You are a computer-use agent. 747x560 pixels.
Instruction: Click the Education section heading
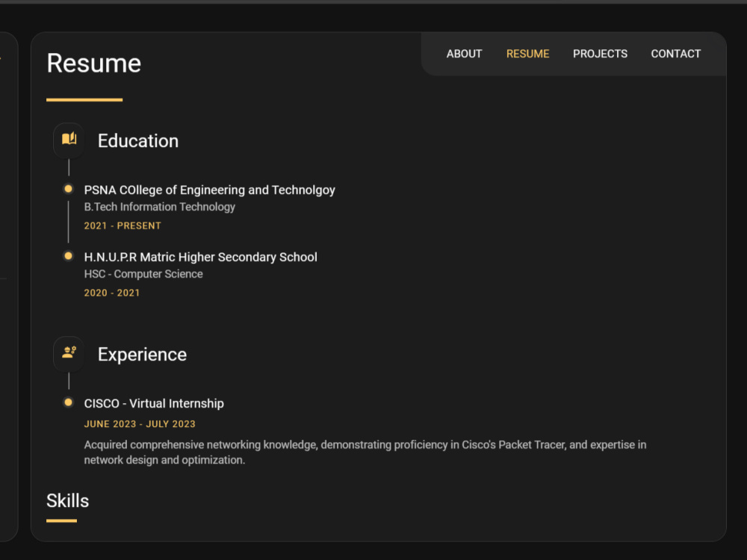pyautogui.click(x=138, y=141)
